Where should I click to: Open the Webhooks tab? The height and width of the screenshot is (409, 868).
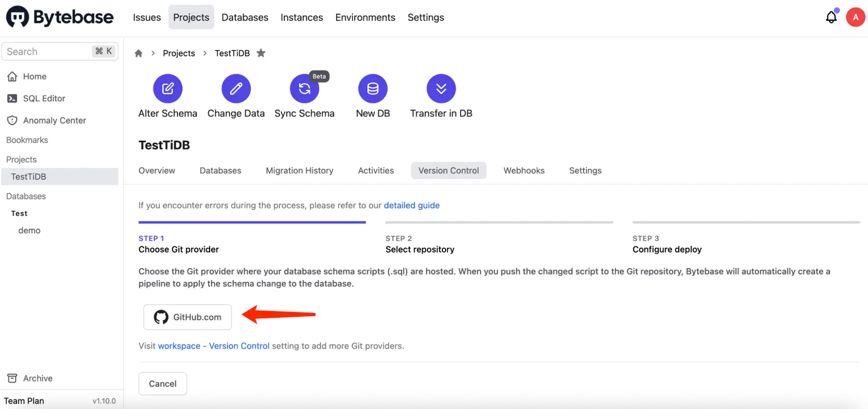pyautogui.click(x=524, y=170)
